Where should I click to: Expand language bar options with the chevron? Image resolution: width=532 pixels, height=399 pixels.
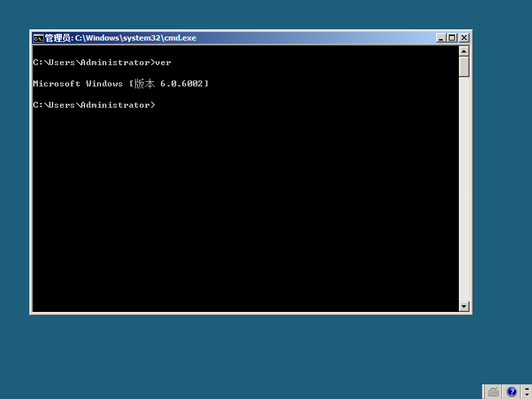click(x=527, y=394)
